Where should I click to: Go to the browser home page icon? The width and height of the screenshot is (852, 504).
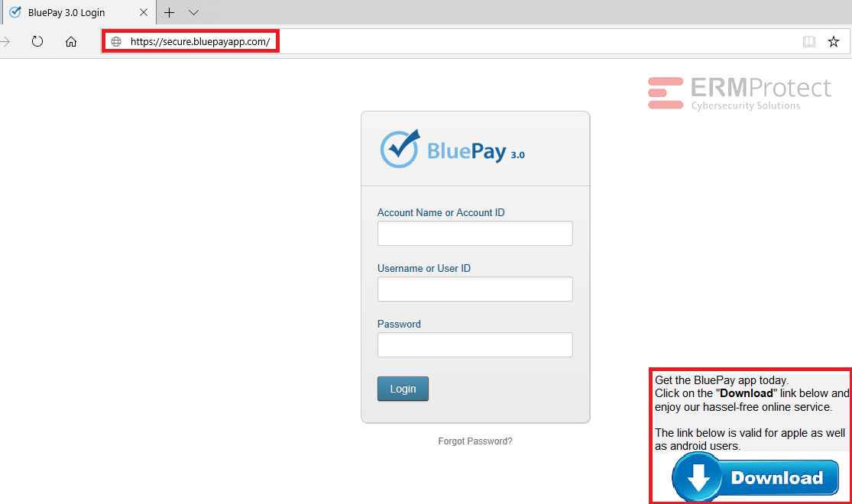pyautogui.click(x=71, y=42)
